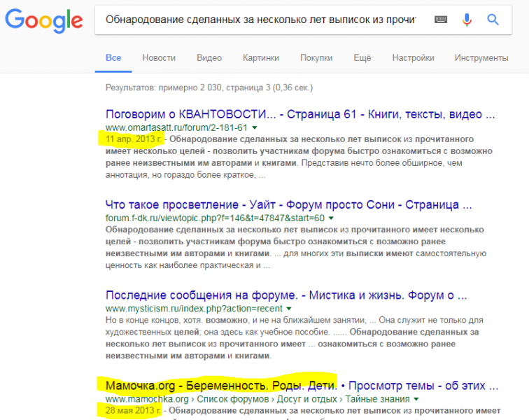This screenshot has width=529, height=420.
Task: Select the active Все tab
Action: coord(113,57)
